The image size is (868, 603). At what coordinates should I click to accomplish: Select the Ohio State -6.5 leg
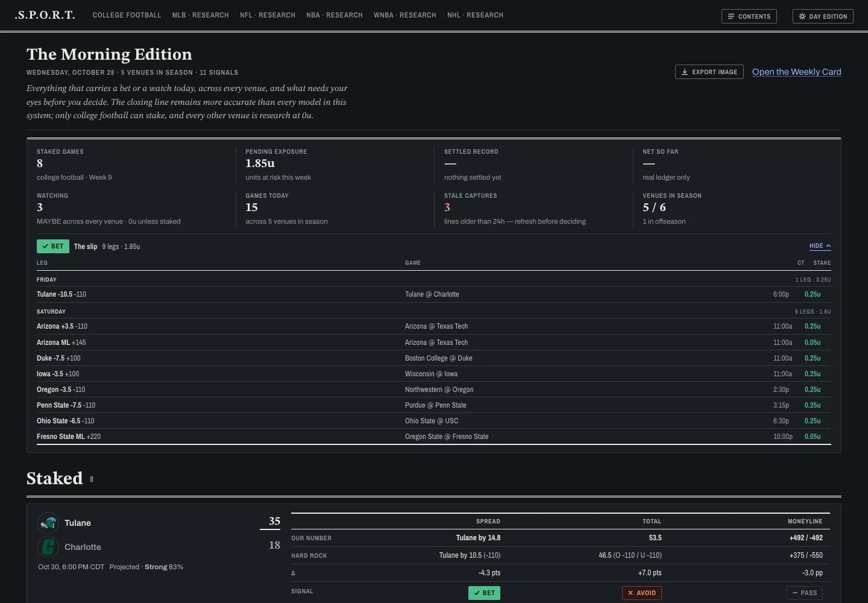tap(434, 421)
